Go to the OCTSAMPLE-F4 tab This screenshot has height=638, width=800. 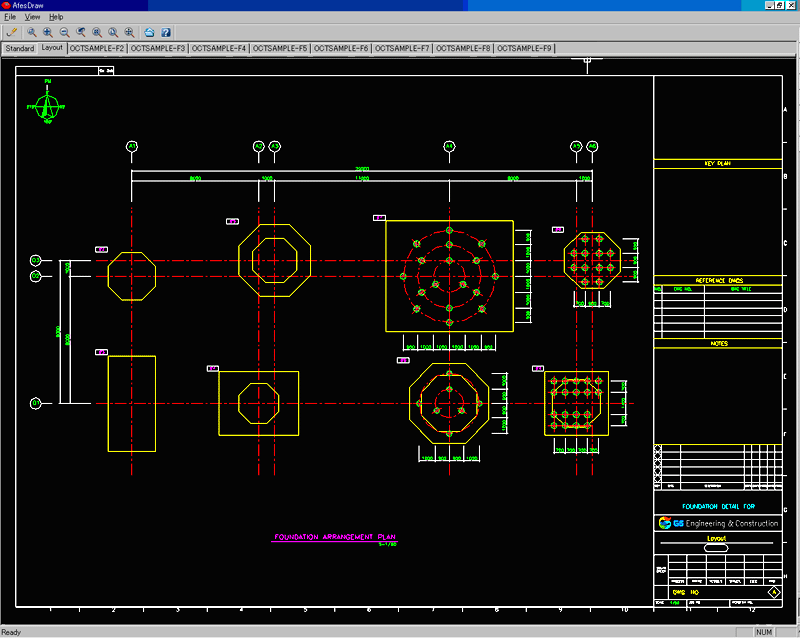[x=219, y=48]
